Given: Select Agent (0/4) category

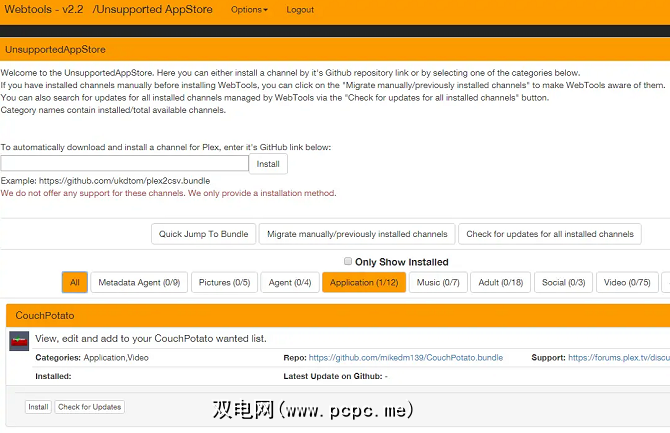Looking at the screenshot, I should coord(290,283).
